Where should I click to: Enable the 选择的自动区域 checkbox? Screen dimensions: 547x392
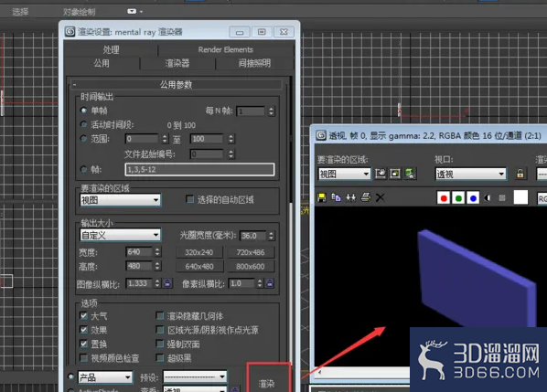pos(189,199)
